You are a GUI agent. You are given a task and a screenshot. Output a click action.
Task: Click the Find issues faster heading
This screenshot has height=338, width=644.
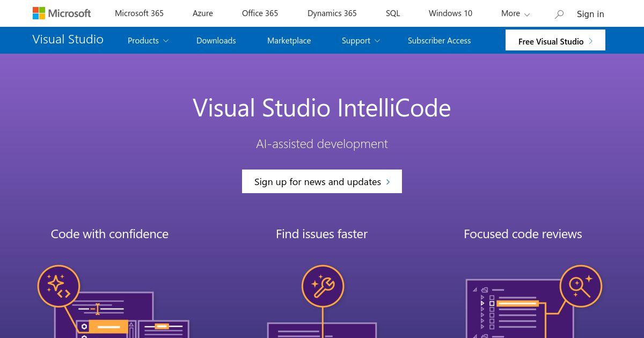click(x=321, y=234)
